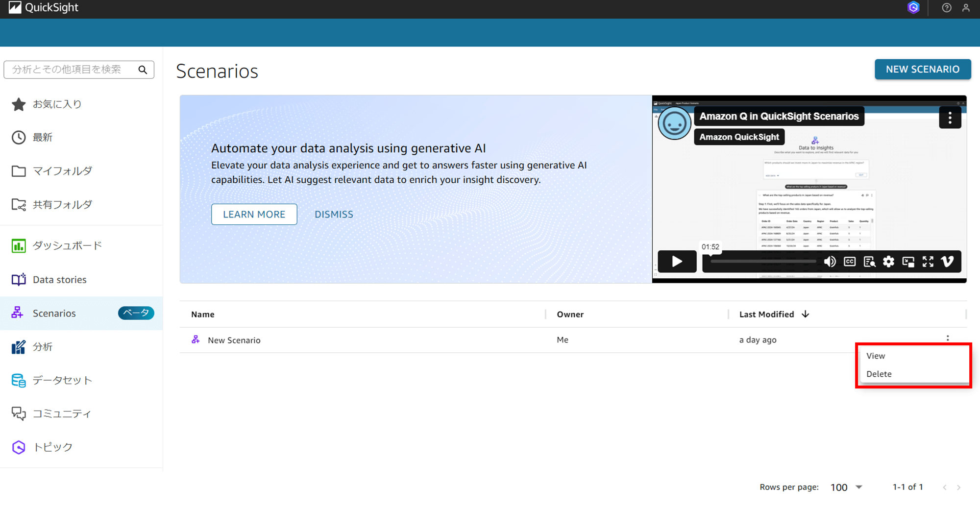
Task: Open the New Scenario three-dot menu
Action: [x=948, y=338]
